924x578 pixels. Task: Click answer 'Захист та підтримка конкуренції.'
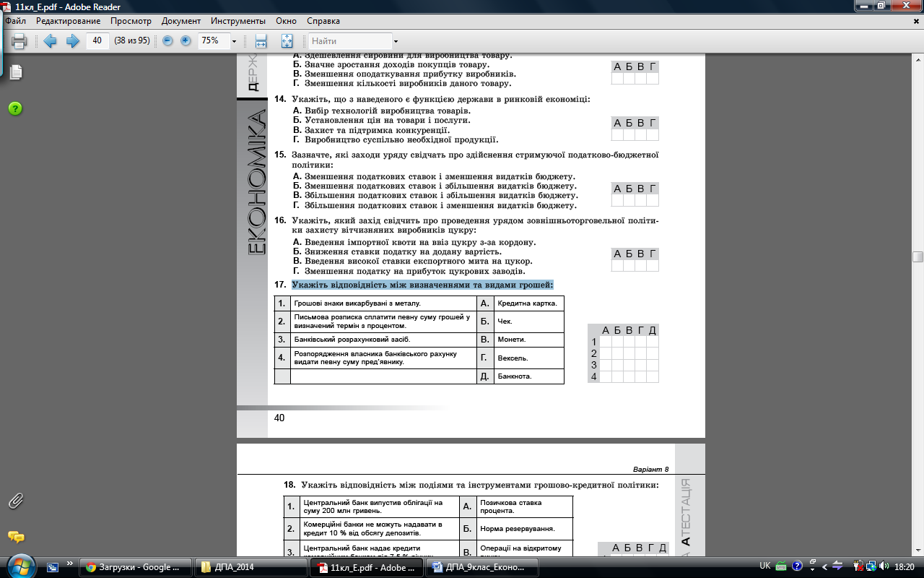(377, 130)
